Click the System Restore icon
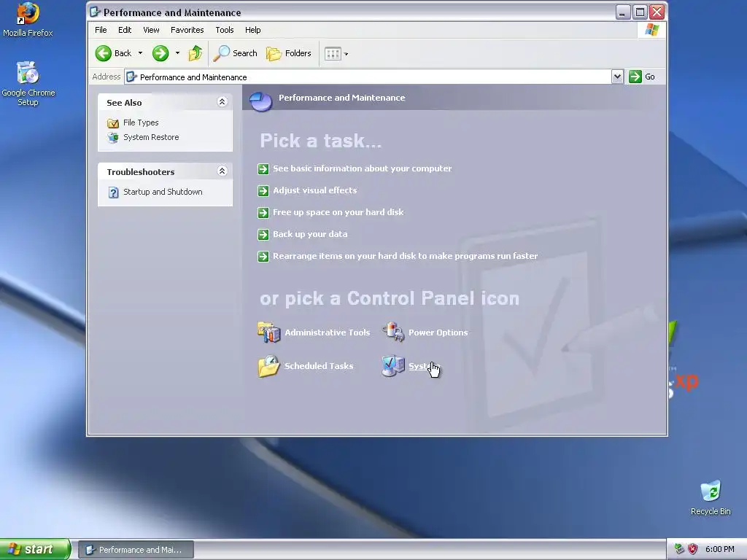This screenshot has width=747, height=560. click(113, 138)
